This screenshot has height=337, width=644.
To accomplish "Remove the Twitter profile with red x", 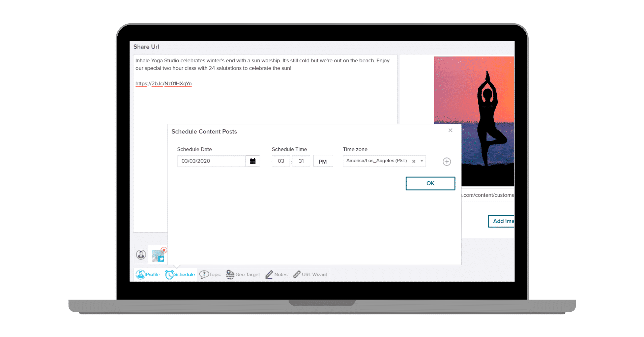I will click(164, 250).
